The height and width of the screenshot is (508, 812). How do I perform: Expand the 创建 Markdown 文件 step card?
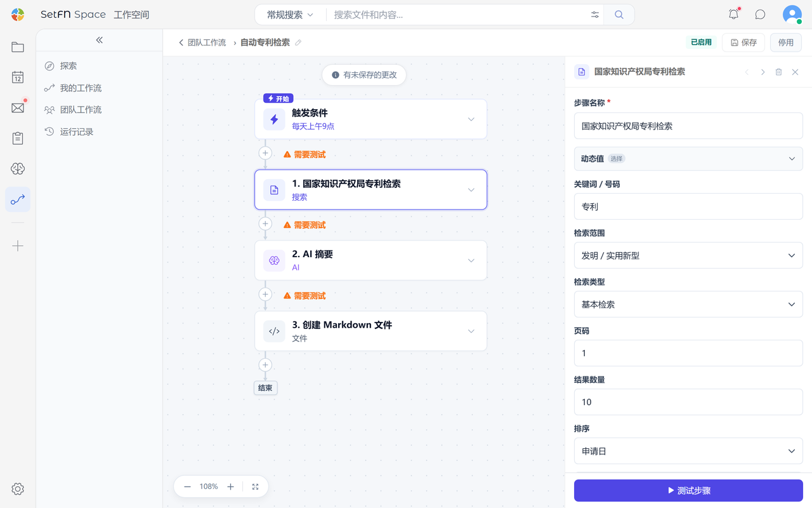[x=471, y=331]
